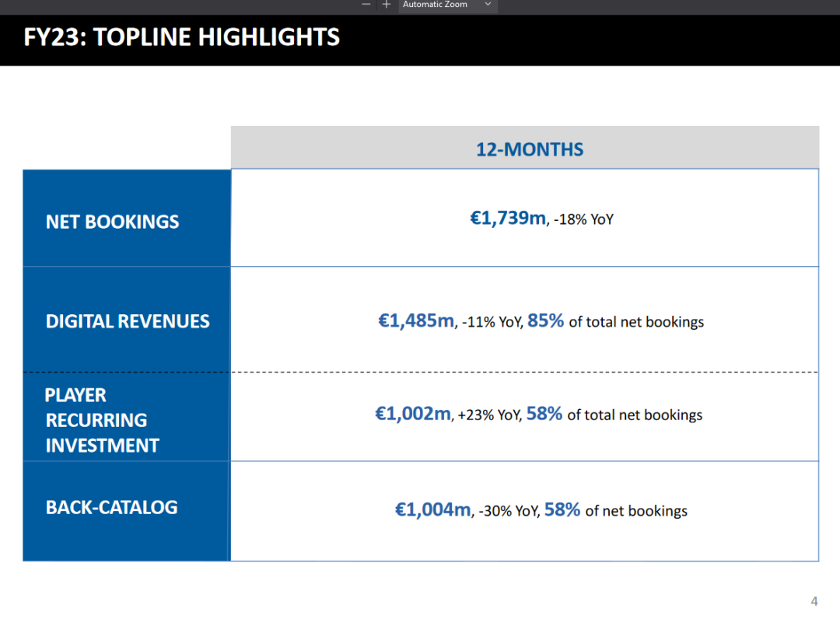The image size is (840, 630).
Task: Select the BACK-CATALOG row label
Action: coord(112,507)
